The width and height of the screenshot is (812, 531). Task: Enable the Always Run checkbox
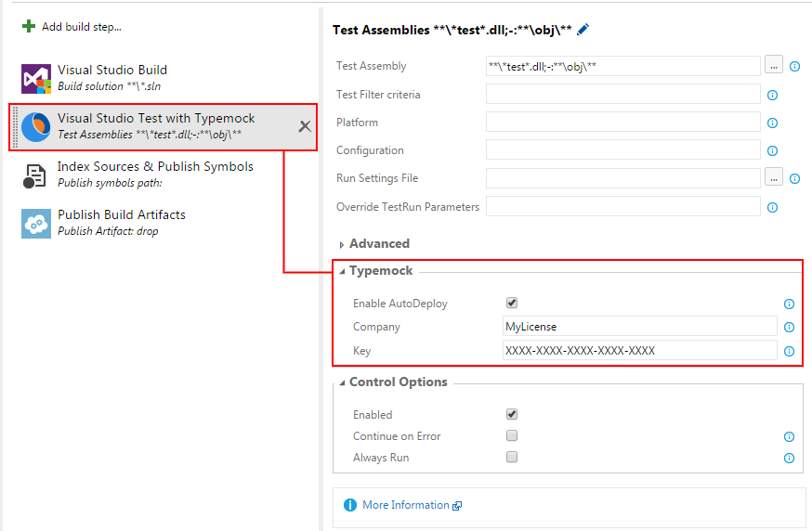click(x=512, y=457)
